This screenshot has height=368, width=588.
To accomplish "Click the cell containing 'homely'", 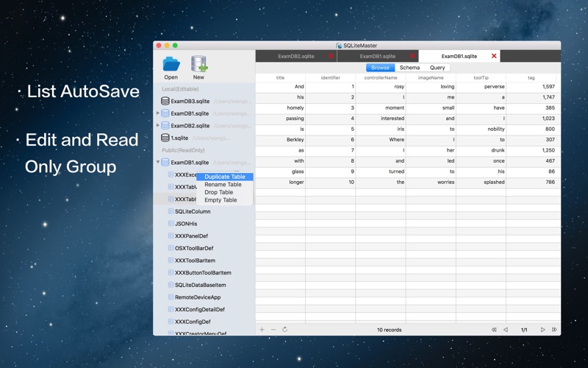I will click(281, 107).
